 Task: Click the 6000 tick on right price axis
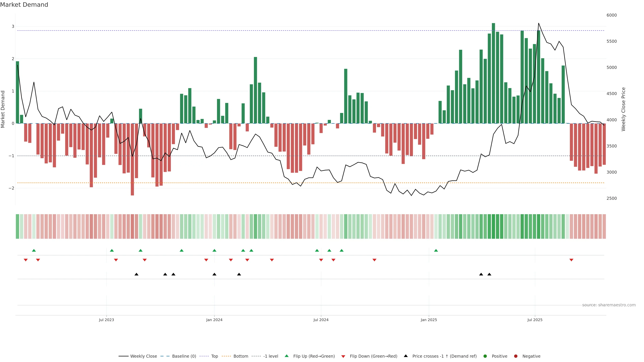click(x=611, y=15)
